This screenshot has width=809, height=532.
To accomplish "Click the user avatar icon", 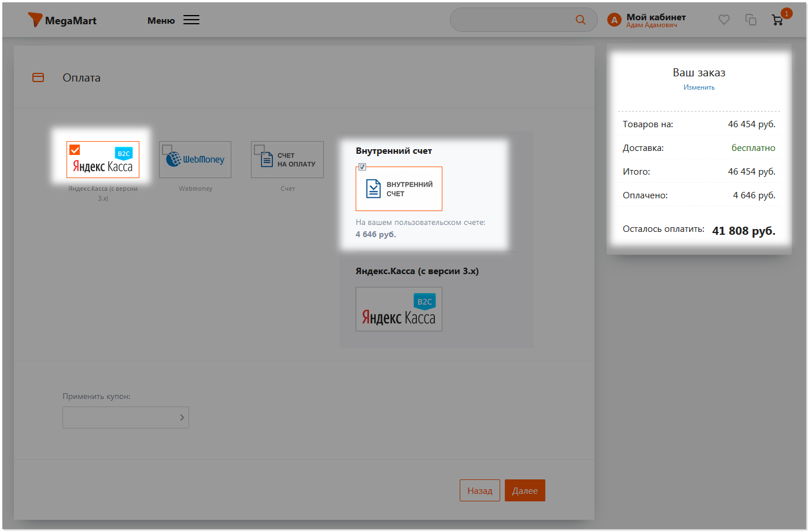I will 614,20.
